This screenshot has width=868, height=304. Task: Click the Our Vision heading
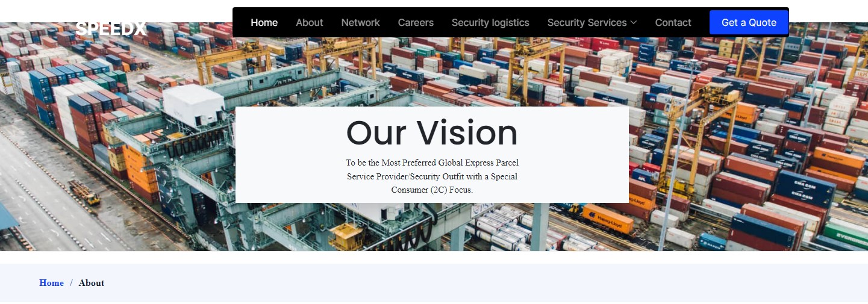pyautogui.click(x=432, y=133)
